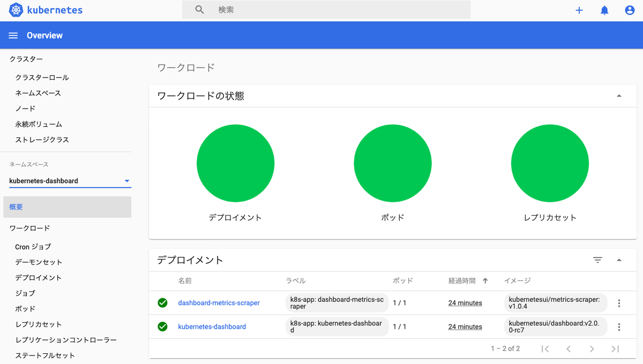Click the イメージ column header
Screen dimensions: 643x364
coord(518,280)
